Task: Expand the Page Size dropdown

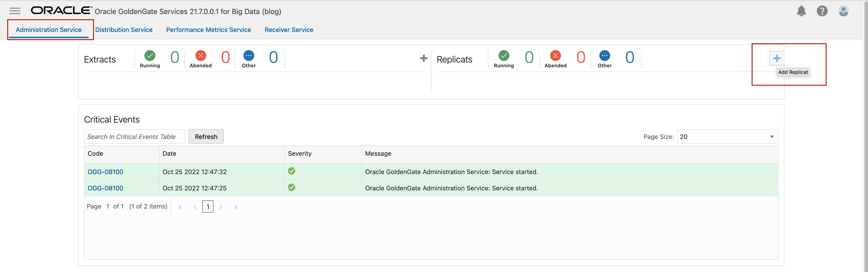Action: [x=727, y=137]
